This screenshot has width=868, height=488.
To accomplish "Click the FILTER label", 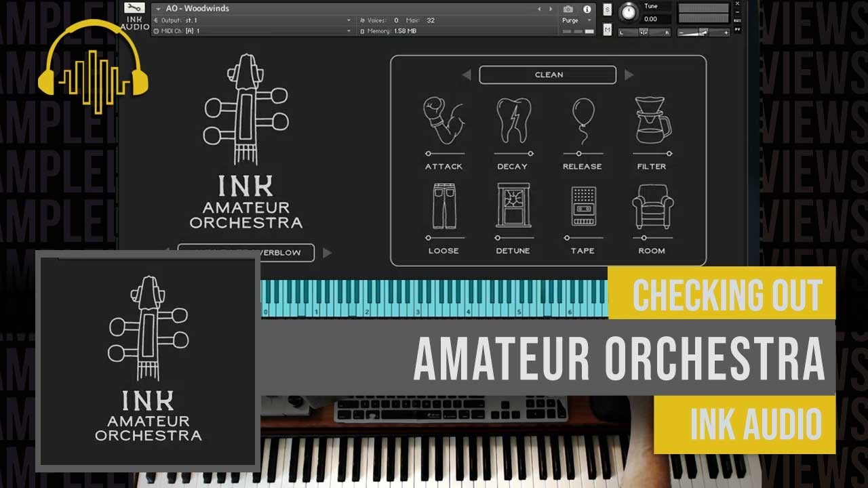I will [x=652, y=167].
